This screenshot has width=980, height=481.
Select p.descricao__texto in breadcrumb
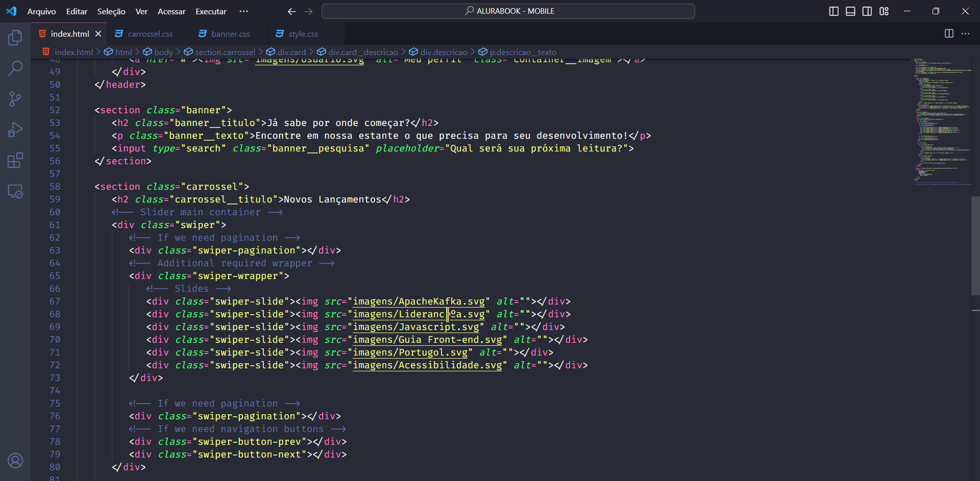click(523, 52)
